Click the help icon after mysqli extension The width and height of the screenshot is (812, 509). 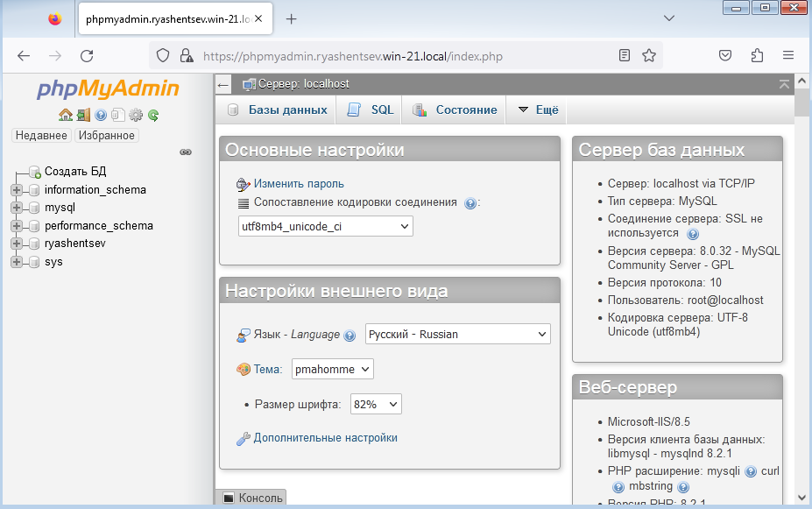[x=751, y=471]
